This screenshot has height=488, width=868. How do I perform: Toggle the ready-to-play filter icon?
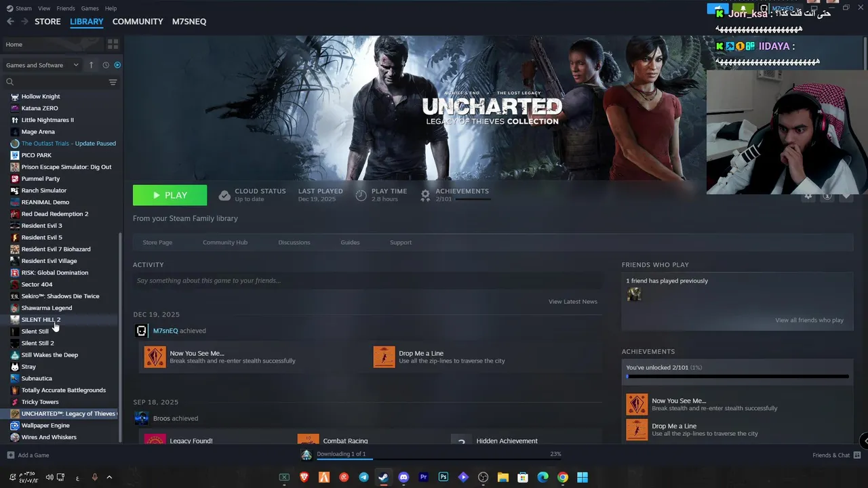coord(117,65)
